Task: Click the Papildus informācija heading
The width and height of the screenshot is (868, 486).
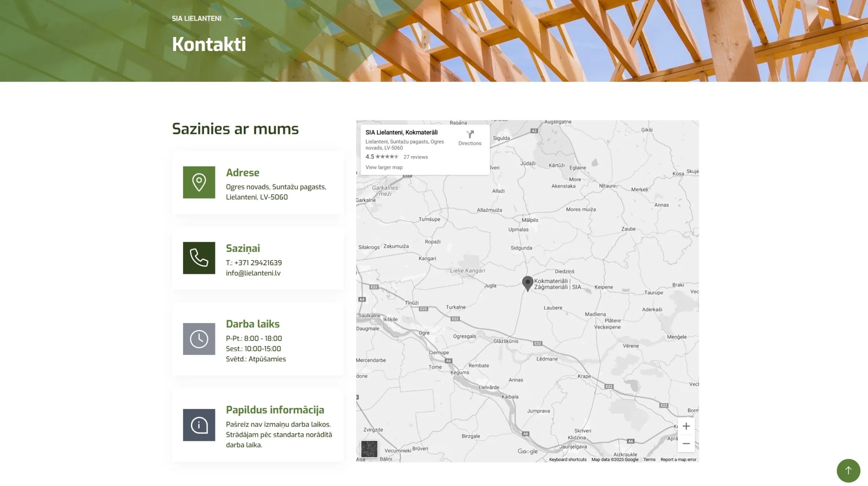Action: point(275,410)
